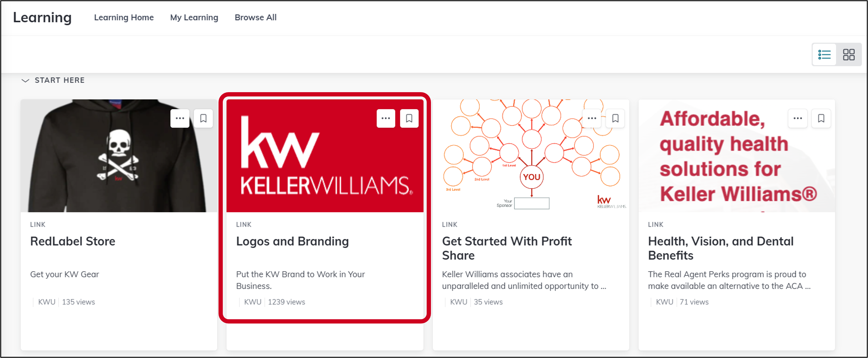868x358 pixels.
Task: Open the Learning Home tab
Action: [124, 17]
